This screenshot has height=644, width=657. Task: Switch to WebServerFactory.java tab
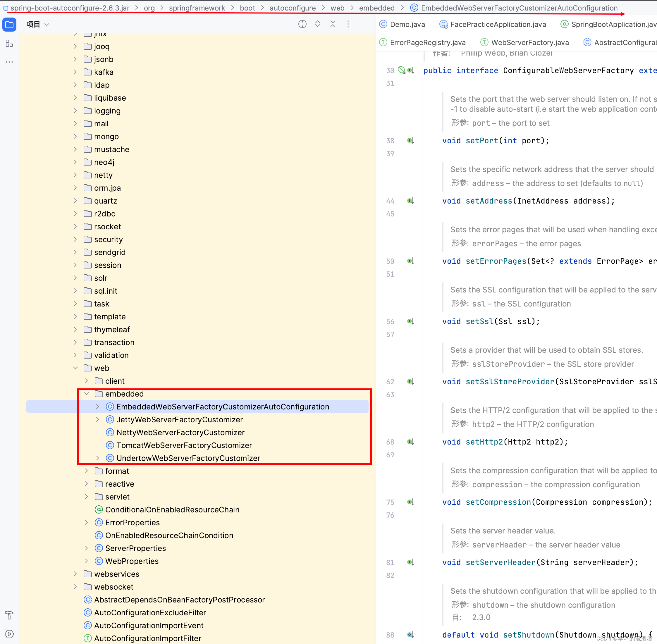point(525,42)
